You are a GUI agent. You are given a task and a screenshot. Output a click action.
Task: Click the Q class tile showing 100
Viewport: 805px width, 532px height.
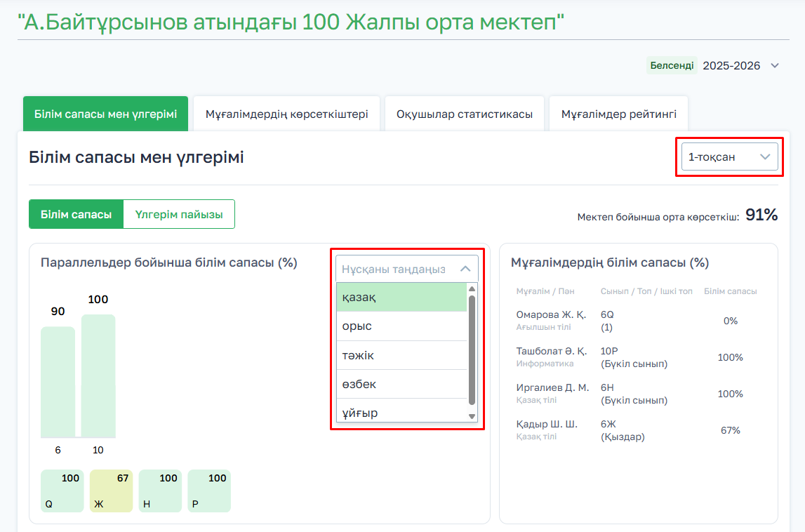62,491
